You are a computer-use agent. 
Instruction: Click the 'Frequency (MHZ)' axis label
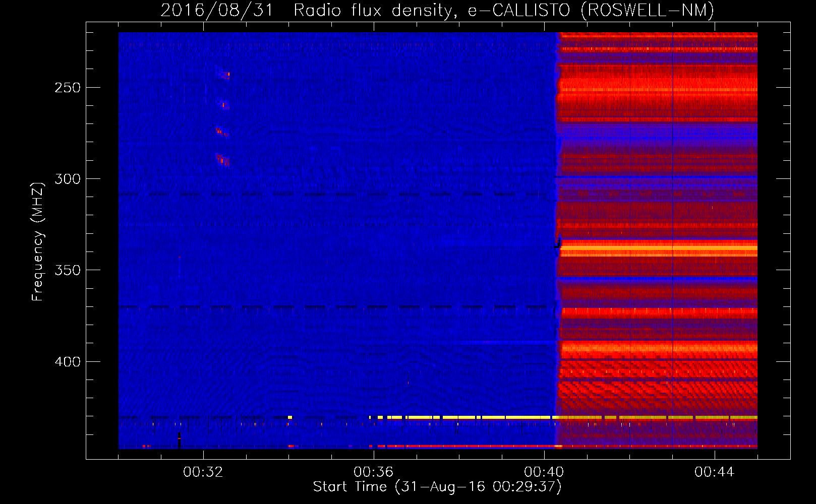[38, 241]
